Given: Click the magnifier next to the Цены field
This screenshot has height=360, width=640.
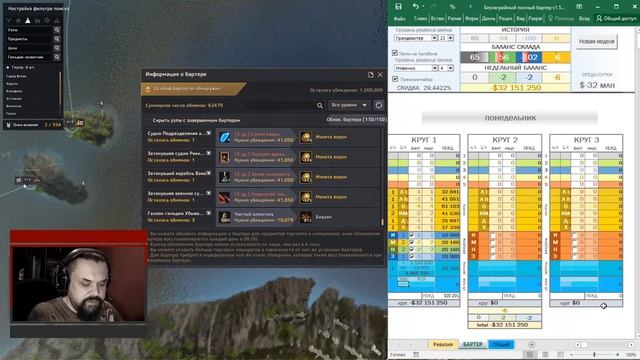Looking at the screenshot, I should pos(57,48).
